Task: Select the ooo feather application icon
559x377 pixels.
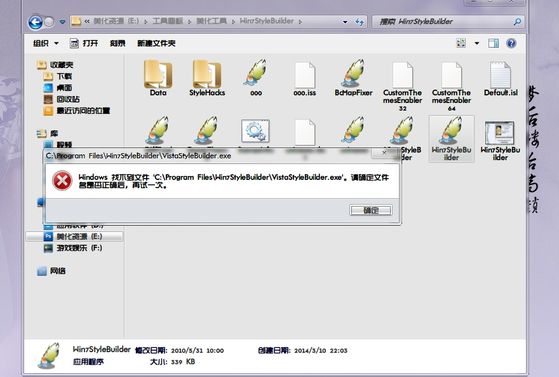Action: tap(256, 73)
